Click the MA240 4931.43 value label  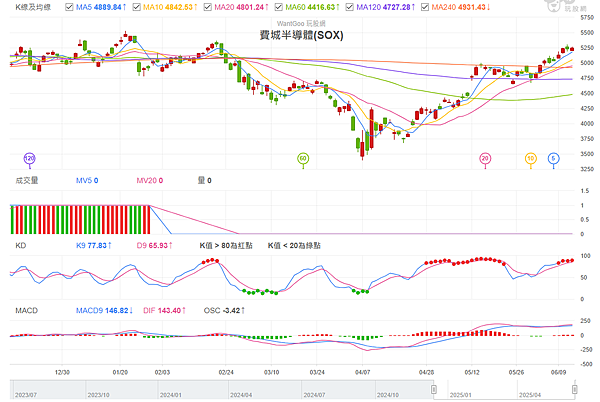tap(461, 7)
